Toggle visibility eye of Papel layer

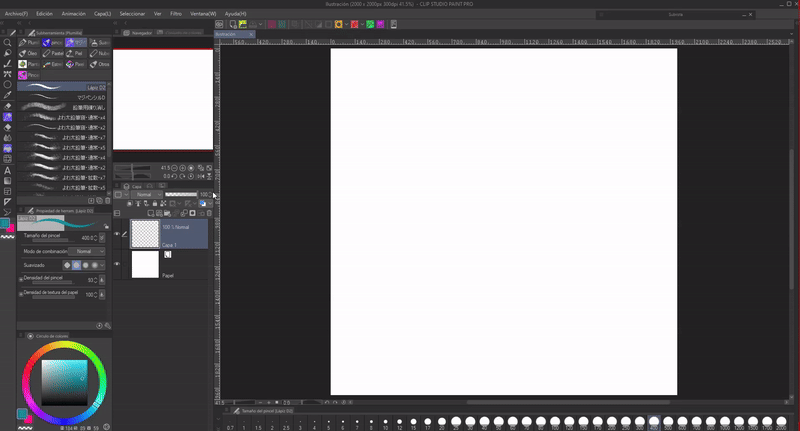pyautogui.click(x=117, y=264)
